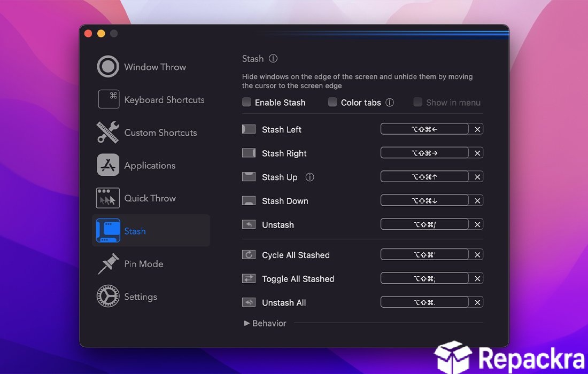The height and width of the screenshot is (374, 588).
Task: Click the Unstash row icon
Action: click(249, 224)
